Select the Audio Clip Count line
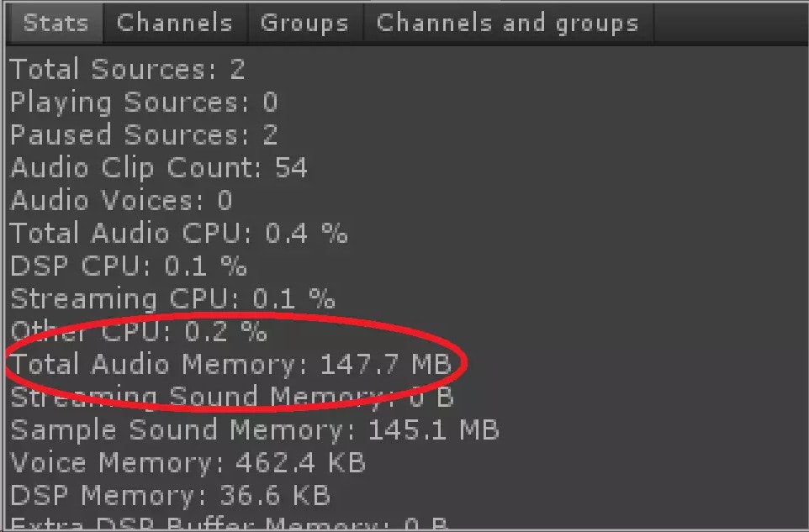Viewport: 809px width, 532px height. [x=158, y=168]
